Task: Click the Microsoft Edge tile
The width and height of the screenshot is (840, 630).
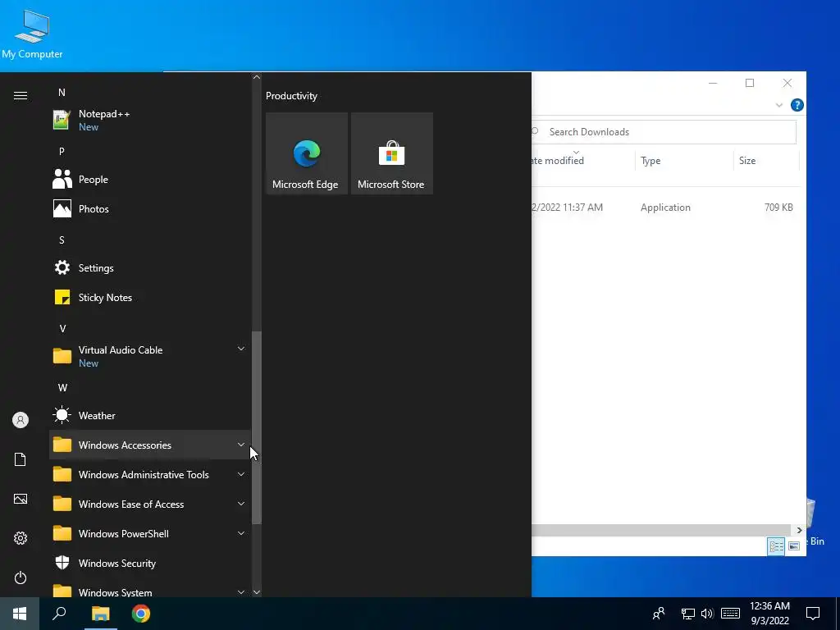Action: (x=307, y=153)
